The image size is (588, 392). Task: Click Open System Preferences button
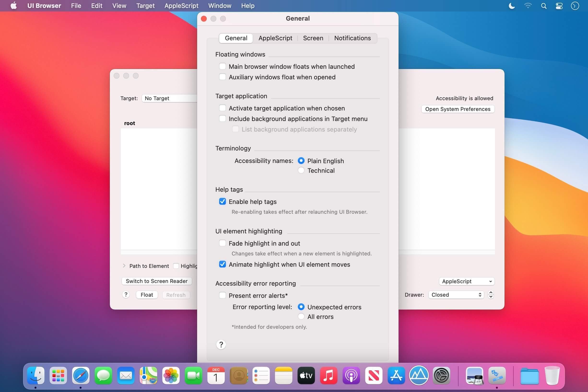tap(458, 109)
